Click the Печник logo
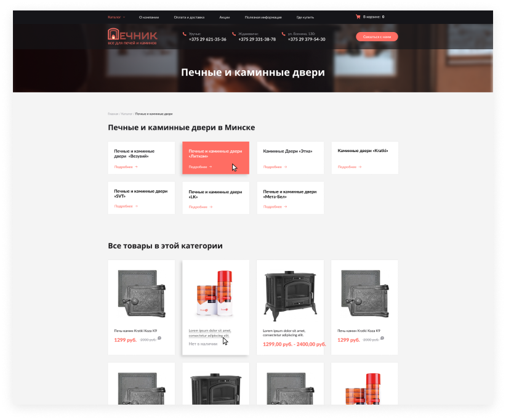The height and width of the screenshot is (420, 506). (132, 36)
